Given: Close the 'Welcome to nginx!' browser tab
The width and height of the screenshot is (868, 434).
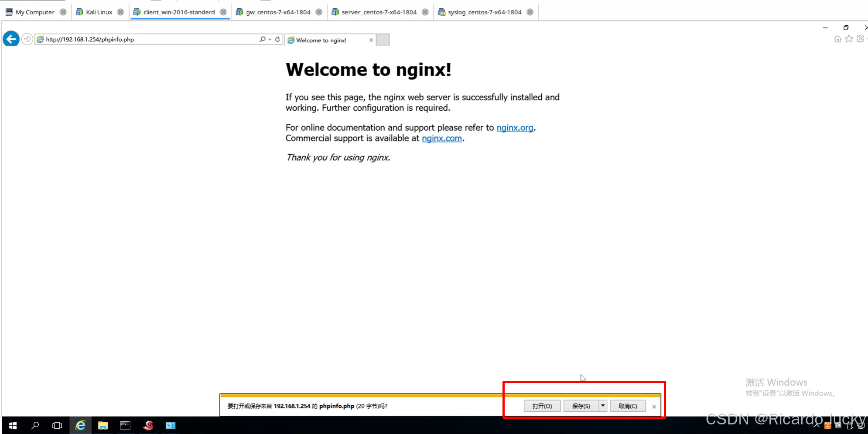Looking at the screenshot, I should 371,40.
